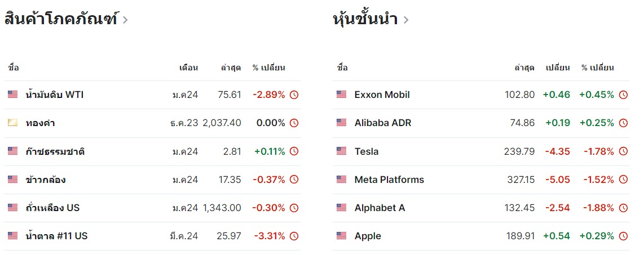Open the สินค้าโภคภัณฑ์ heading
This screenshot has width=644, height=255.
pyautogui.click(x=60, y=19)
